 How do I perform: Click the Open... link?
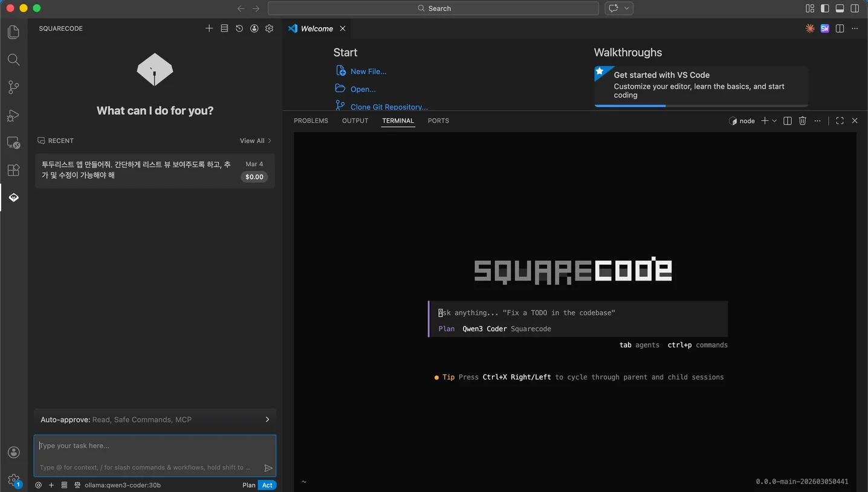click(363, 89)
